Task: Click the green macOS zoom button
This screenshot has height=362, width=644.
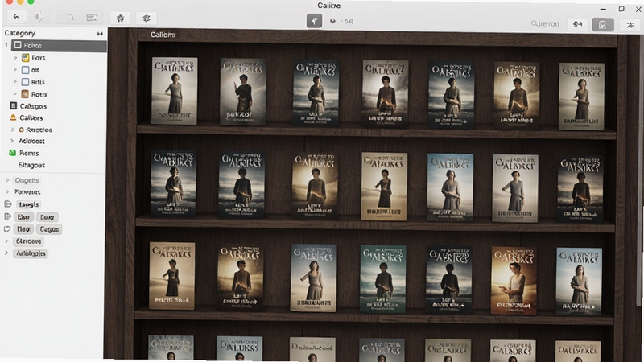Action: click(x=31, y=2)
